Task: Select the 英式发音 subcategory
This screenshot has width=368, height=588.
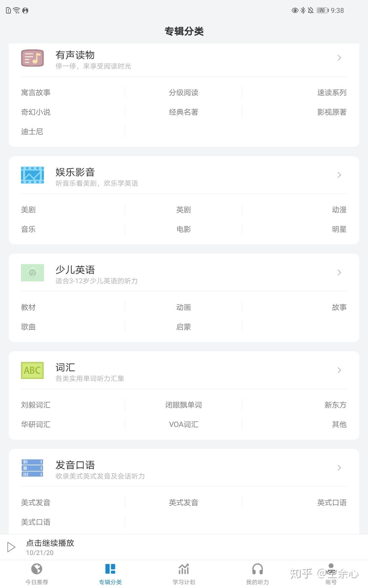Action: (x=183, y=502)
